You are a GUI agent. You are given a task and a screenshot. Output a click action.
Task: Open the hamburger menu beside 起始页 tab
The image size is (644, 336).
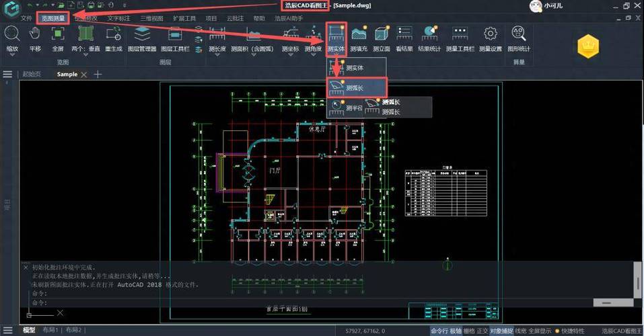click(7, 75)
